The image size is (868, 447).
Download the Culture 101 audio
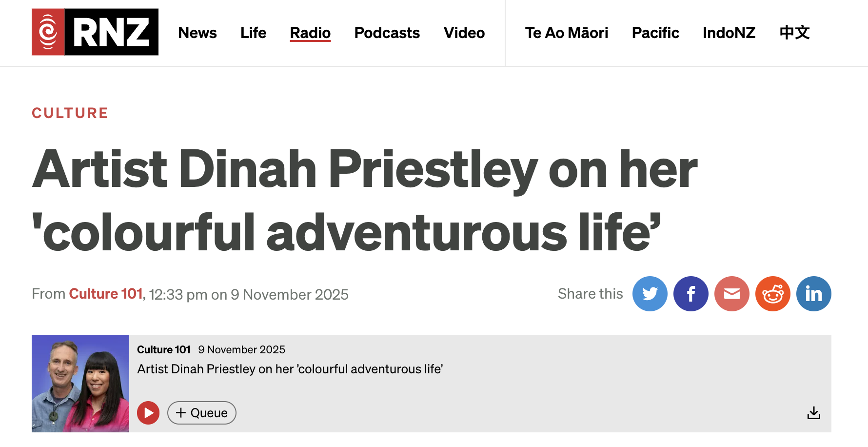tap(814, 413)
